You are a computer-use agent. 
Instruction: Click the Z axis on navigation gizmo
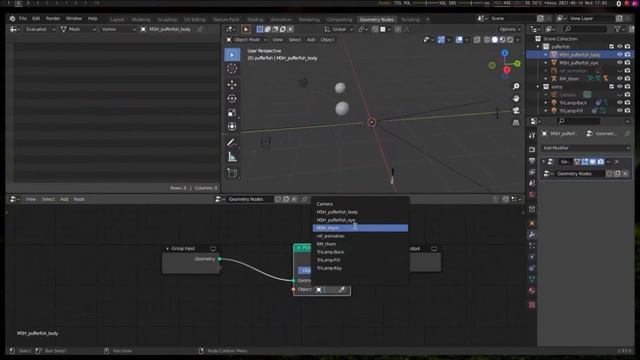coord(505,53)
